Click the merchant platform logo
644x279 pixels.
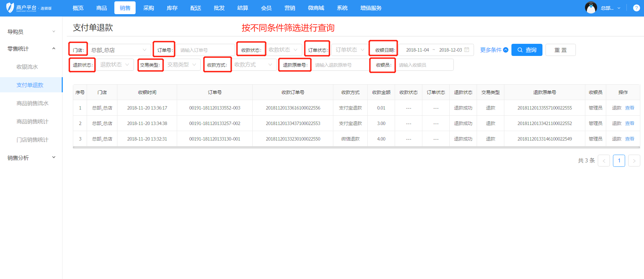[29, 8]
